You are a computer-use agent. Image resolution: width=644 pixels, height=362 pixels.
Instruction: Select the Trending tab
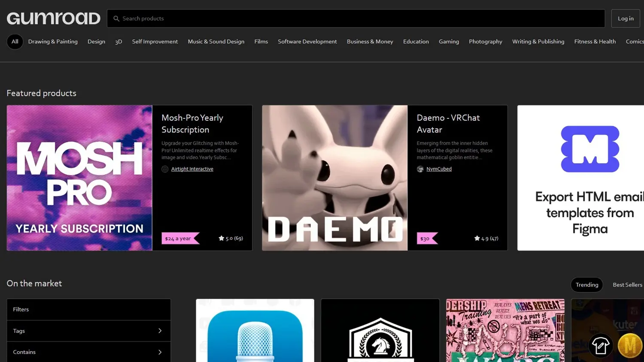587,285
